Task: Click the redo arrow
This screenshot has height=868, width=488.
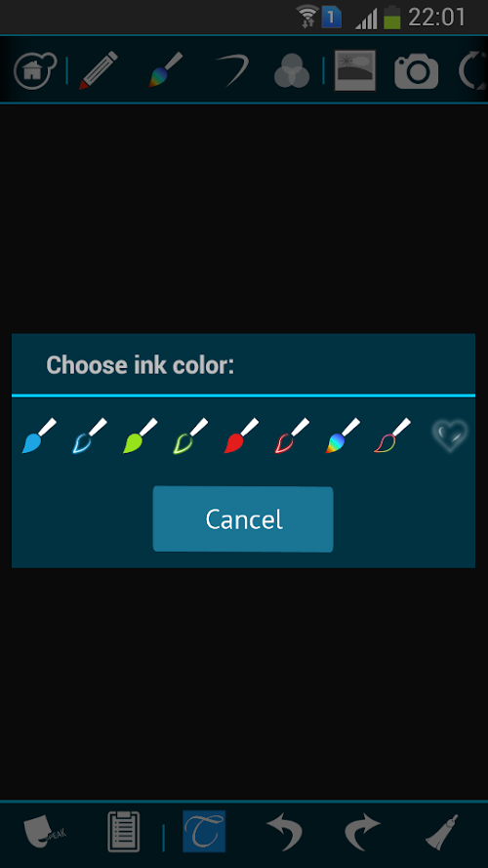Action: (x=362, y=832)
